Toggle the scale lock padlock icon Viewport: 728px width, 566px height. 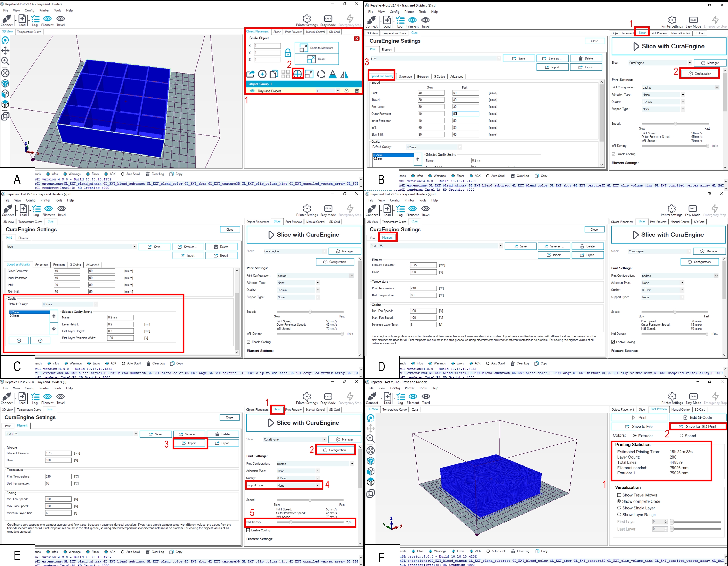288,53
